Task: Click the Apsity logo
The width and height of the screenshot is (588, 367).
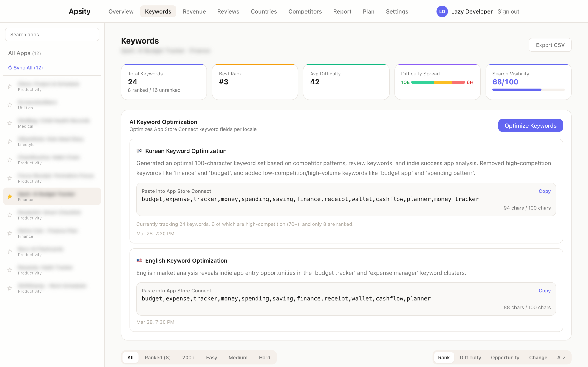Action: (79, 11)
